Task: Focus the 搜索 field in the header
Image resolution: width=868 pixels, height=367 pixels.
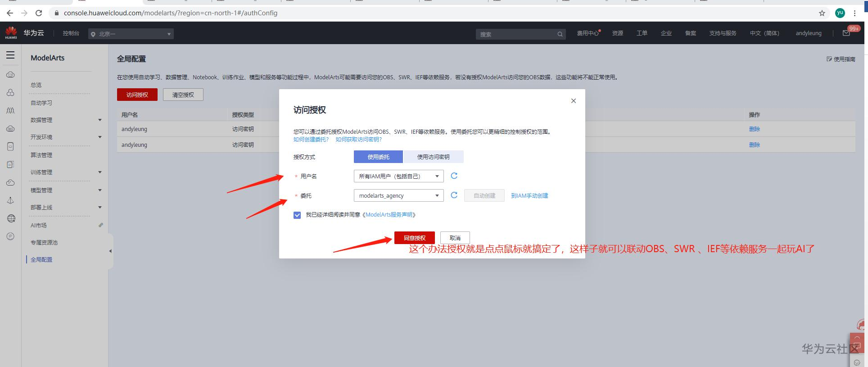Action: pyautogui.click(x=520, y=34)
